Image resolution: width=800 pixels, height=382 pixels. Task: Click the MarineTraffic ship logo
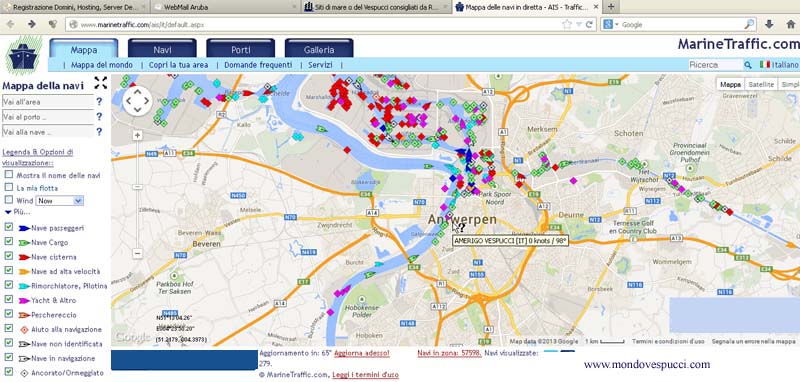point(23,55)
